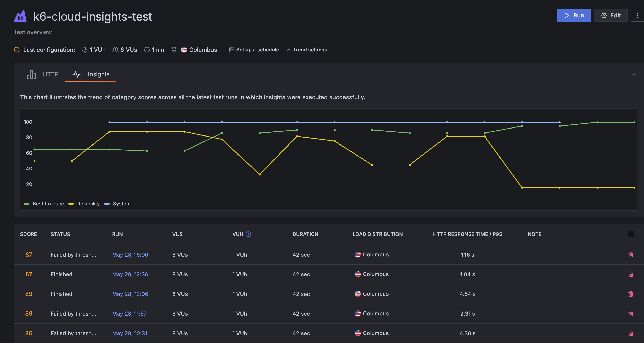Collapse the Insights panel with the chevron

click(634, 74)
